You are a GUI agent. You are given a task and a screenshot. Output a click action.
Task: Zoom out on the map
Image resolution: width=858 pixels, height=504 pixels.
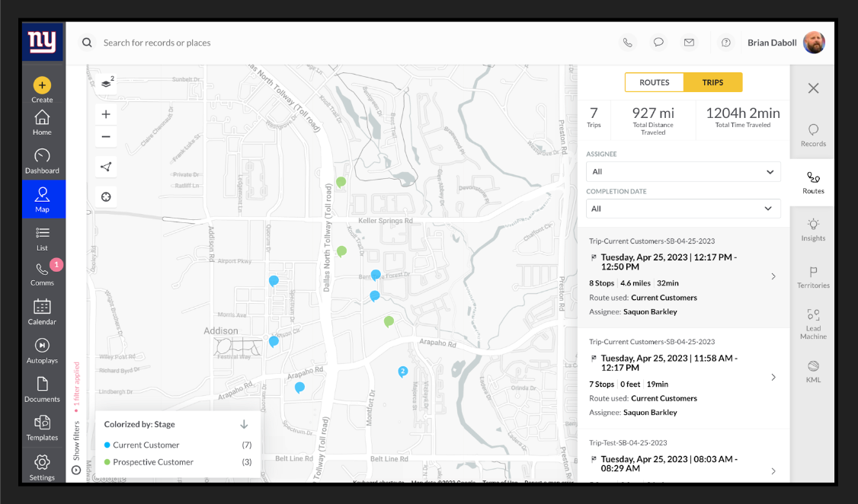[106, 137]
